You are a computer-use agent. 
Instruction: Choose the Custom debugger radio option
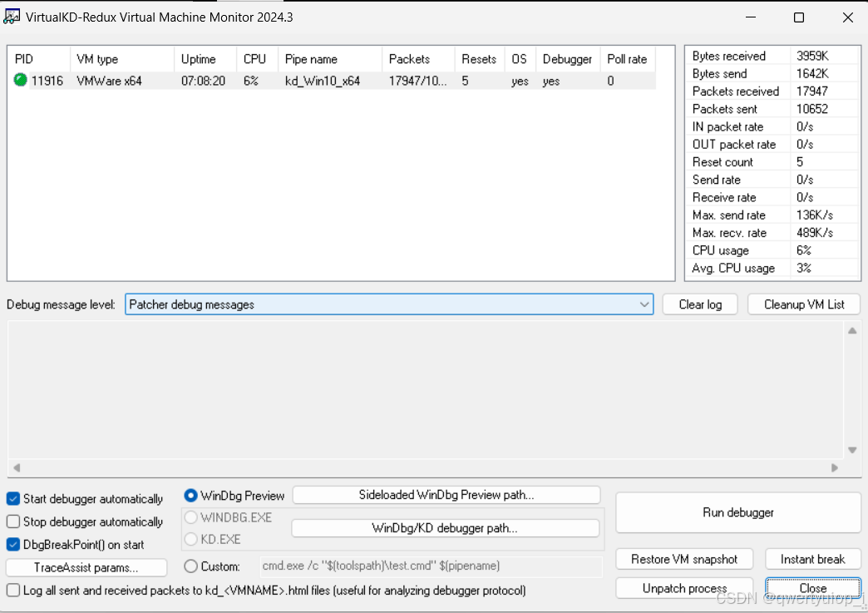point(190,566)
